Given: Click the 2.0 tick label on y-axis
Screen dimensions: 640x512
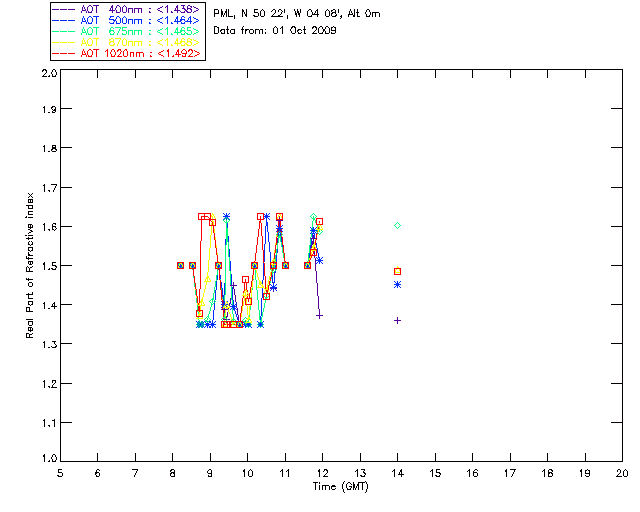Looking at the screenshot, I should pos(47,75).
